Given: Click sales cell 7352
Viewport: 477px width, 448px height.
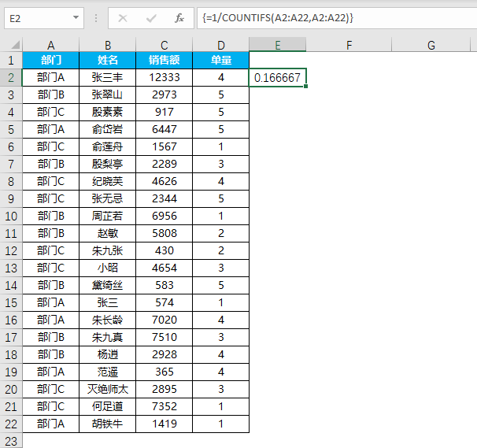Looking at the screenshot, I should 165,407.
